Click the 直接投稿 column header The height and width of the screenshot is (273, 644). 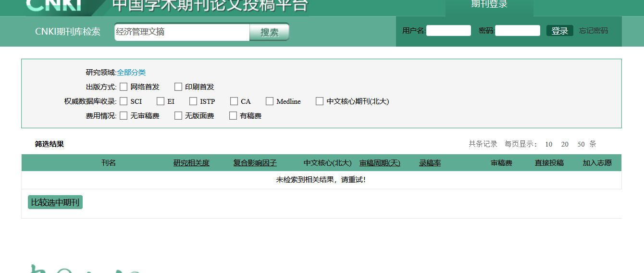pyautogui.click(x=549, y=163)
